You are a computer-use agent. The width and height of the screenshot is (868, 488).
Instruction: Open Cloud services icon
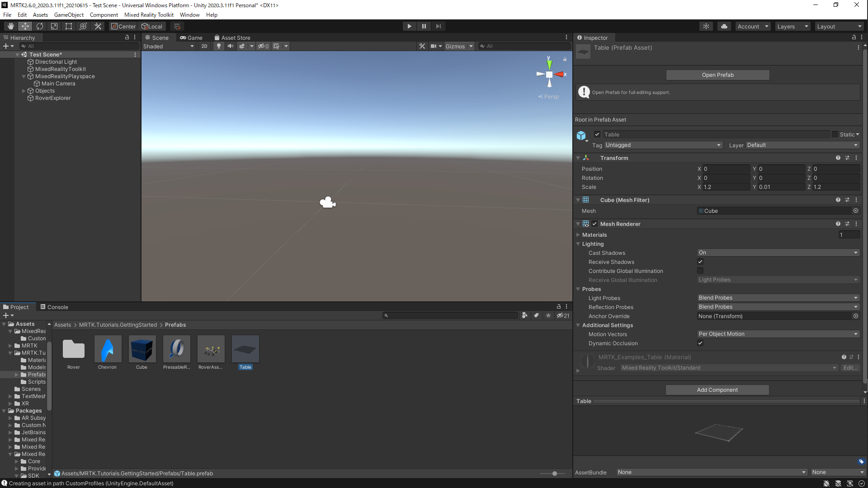[x=724, y=26]
